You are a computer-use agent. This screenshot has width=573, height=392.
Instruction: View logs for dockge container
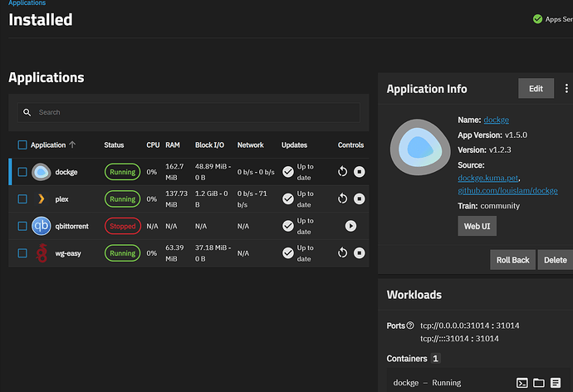[x=556, y=383]
